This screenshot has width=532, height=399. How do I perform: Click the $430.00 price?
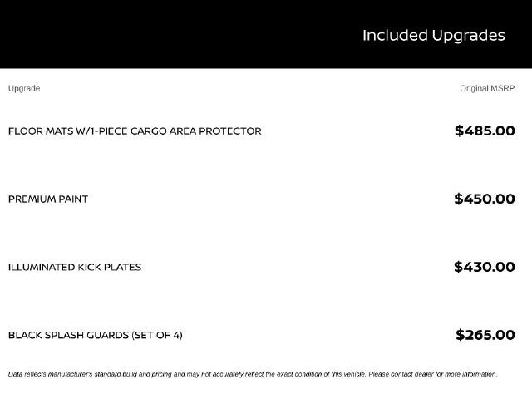[485, 267]
